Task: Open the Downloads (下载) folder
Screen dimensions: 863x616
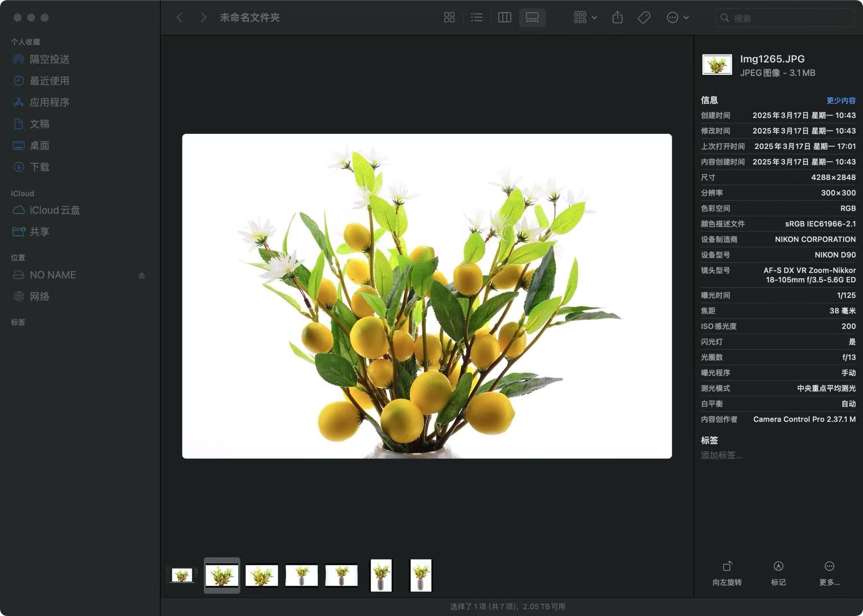Action: 40,167
